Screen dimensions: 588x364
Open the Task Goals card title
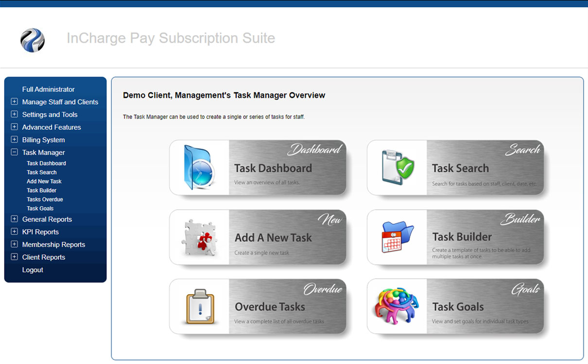(x=458, y=307)
